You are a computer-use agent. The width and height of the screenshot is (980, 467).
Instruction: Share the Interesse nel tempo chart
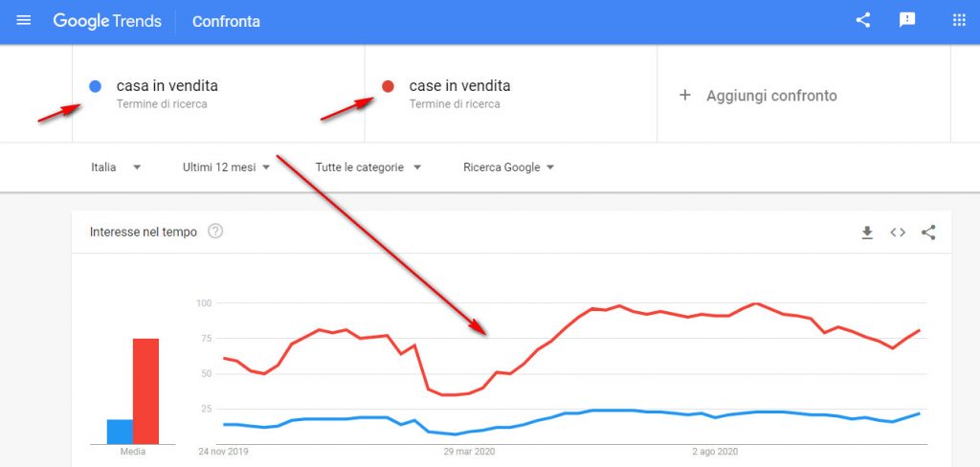[x=928, y=233]
